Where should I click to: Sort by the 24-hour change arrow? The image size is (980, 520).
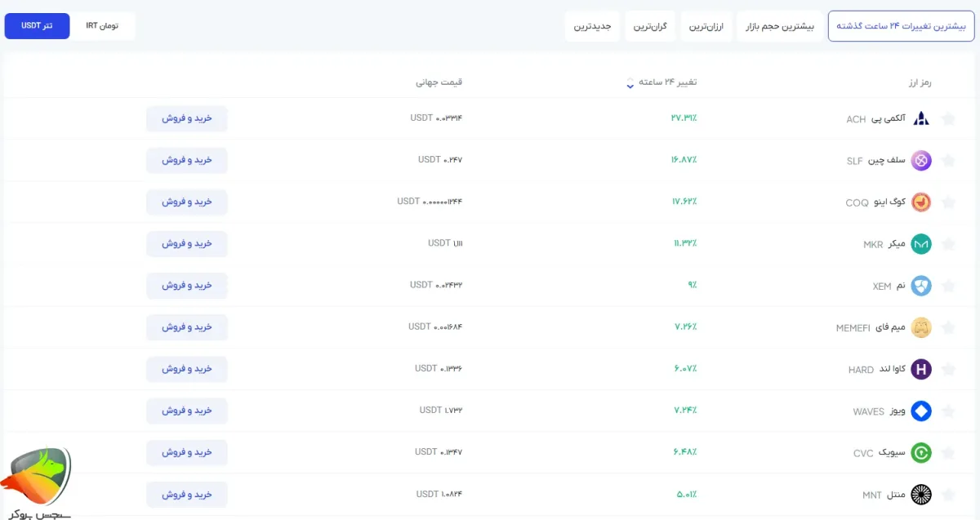pyautogui.click(x=630, y=83)
